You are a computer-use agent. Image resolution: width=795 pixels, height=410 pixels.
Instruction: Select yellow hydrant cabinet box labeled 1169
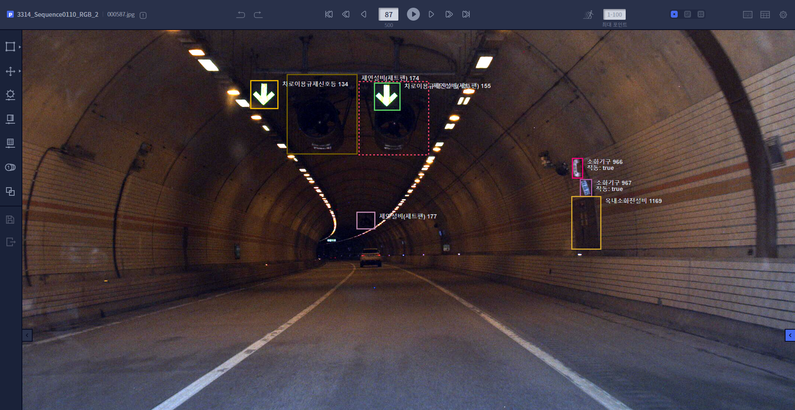(586, 223)
